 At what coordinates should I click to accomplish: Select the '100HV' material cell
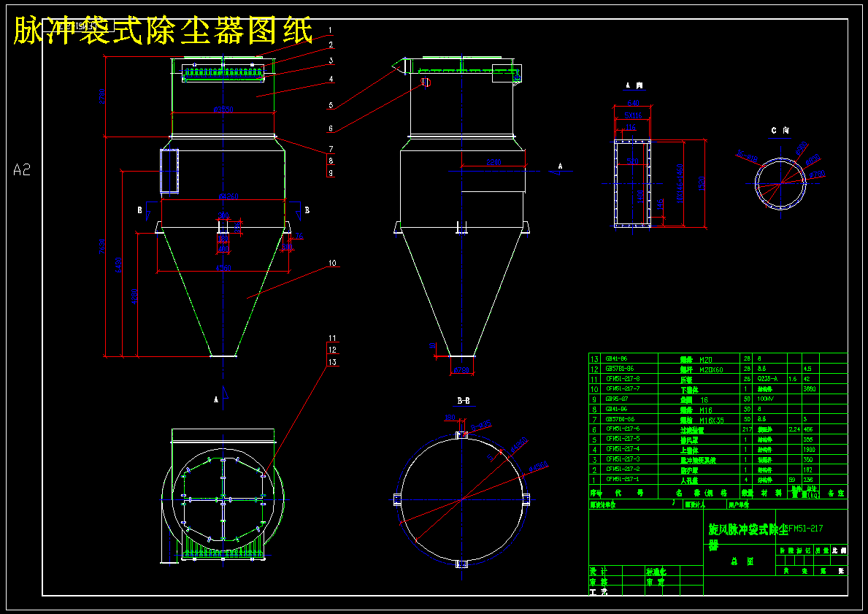click(x=766, y=399)
